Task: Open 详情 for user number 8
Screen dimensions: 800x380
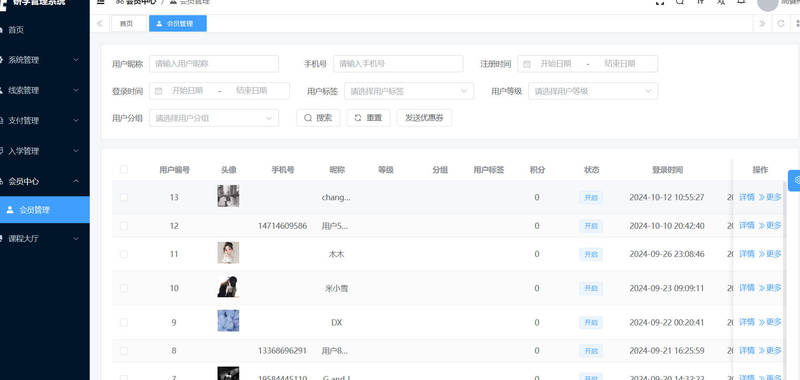Action: [x=747, y=350]
